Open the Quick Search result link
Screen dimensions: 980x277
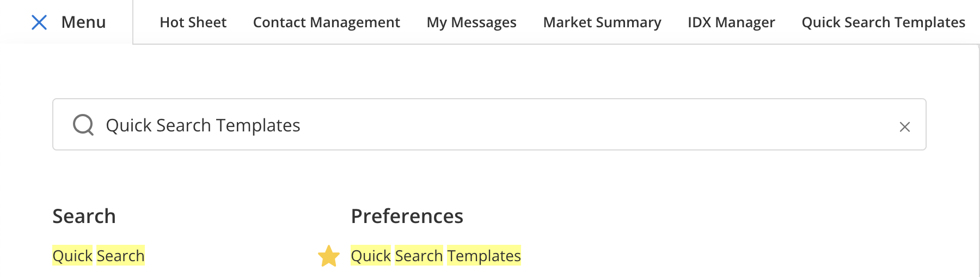[x=99, y=256]
